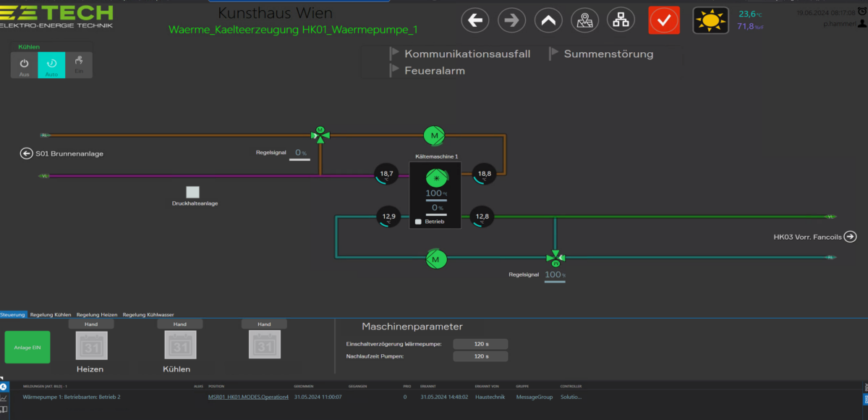Open the sun weather display icon

(710, 20)
